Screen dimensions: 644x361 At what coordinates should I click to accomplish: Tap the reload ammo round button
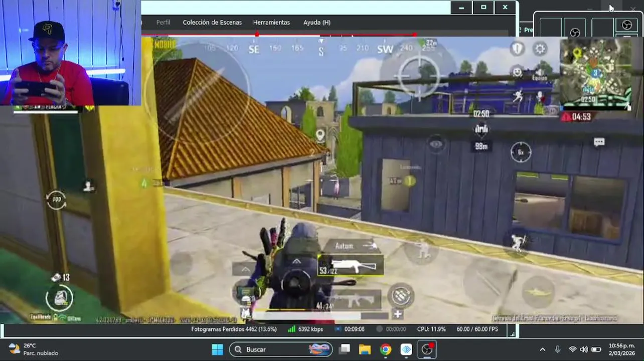click(401, 296)
